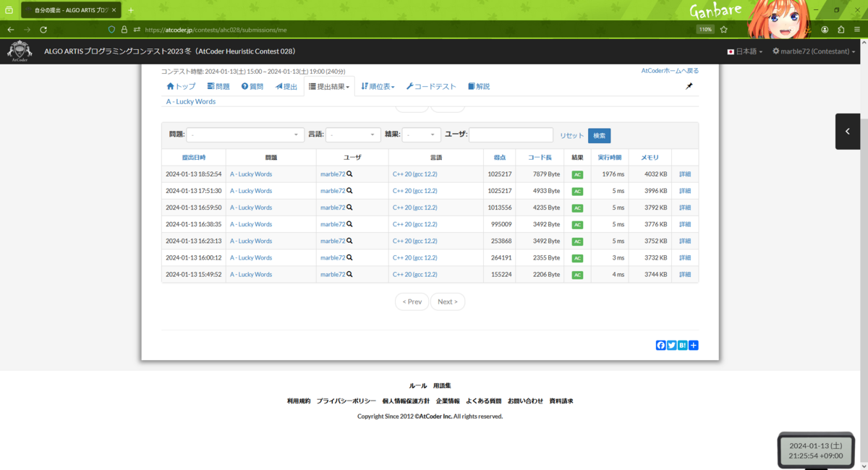Close the ALGO ARTIS browser tab
Screen dimensions: 868x470
114,10
